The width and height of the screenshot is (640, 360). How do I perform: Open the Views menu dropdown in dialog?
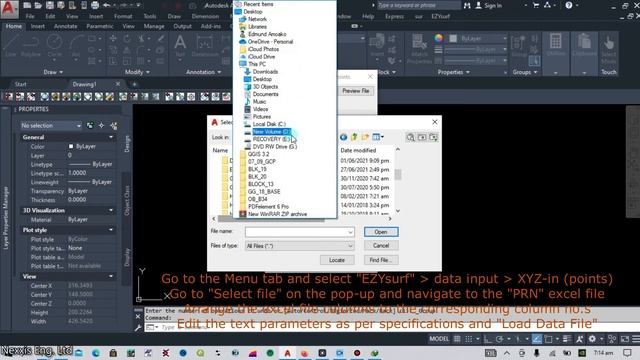pos(378,137)
